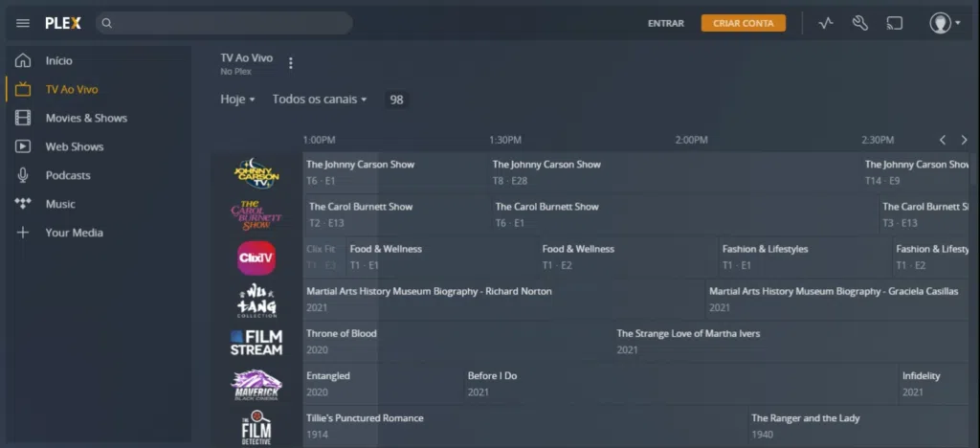This screenshot has height=448, width=980.
Task: Click the Plex logo
Action: (x=63, y=23)
